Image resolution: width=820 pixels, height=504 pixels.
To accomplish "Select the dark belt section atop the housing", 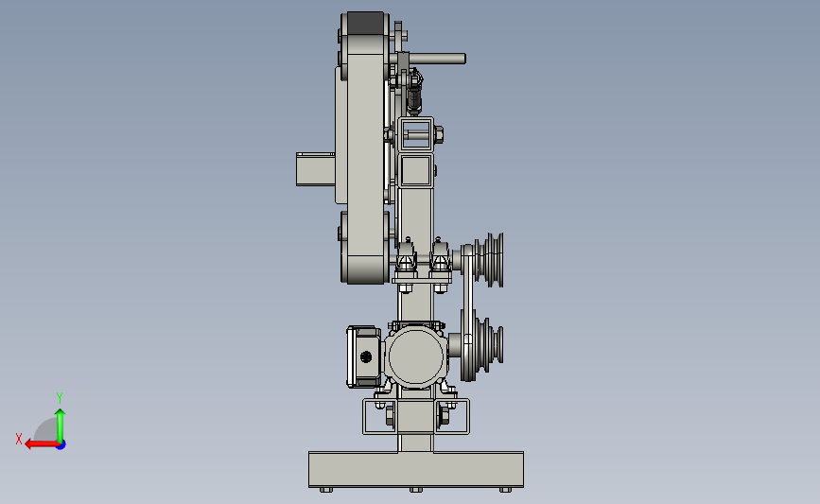I will [365, 24].
